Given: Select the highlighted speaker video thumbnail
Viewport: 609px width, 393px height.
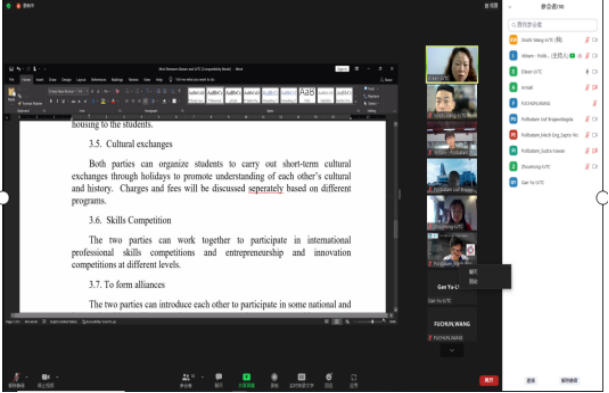Looking at the screenshot, I should (452, 64).
